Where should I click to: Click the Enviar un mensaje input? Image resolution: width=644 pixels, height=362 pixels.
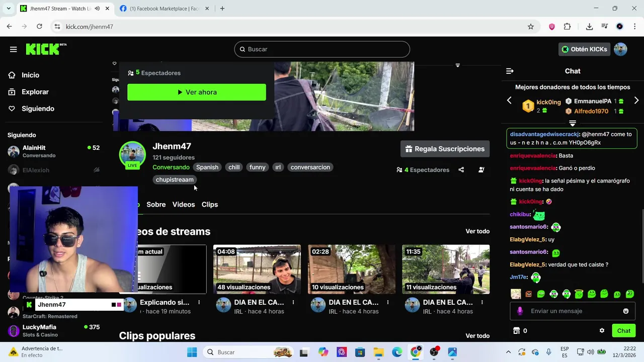click(x=574, y=311)
